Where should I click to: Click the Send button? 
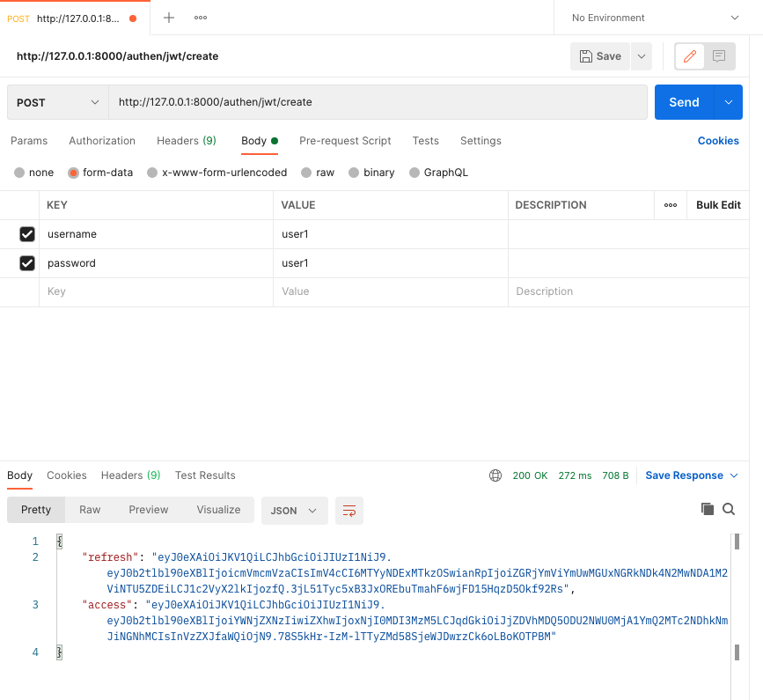pos(684,102)
